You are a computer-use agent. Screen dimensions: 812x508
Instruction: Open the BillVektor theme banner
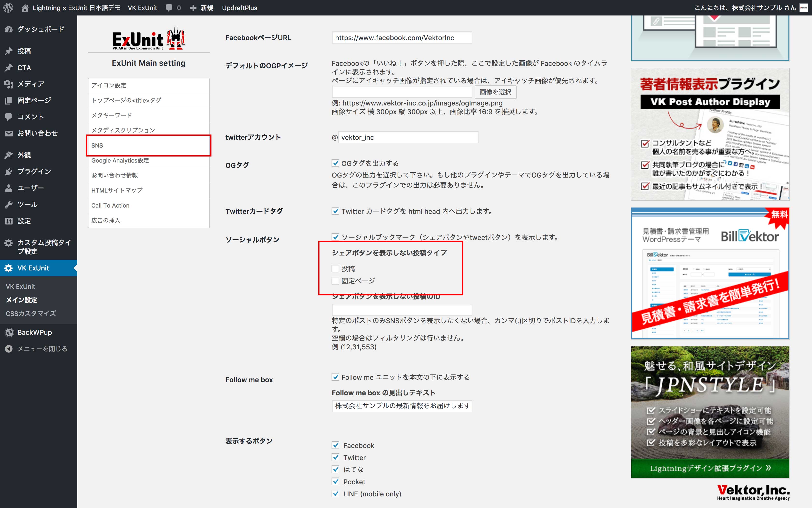[710, 273]
